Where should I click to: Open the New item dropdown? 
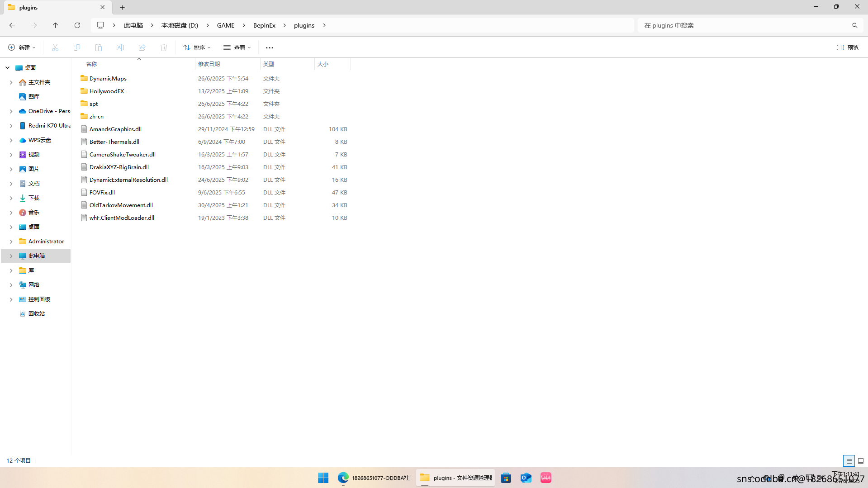coord(22,47)
